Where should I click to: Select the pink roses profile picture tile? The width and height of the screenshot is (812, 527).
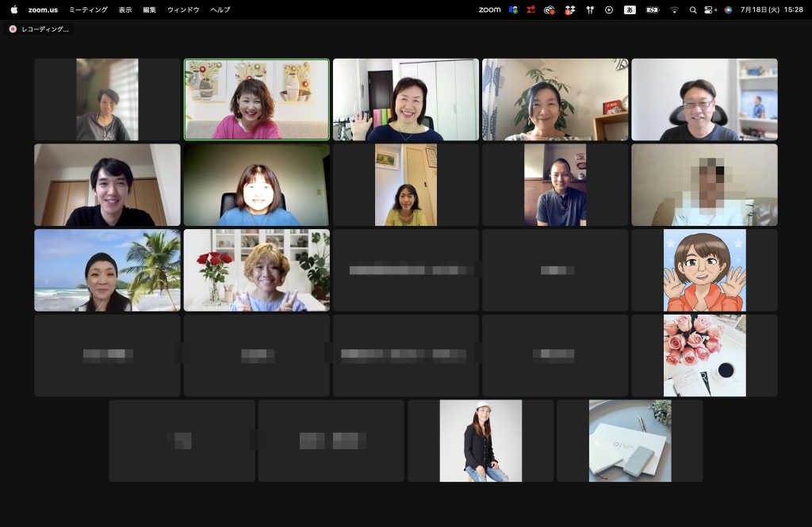704,355
